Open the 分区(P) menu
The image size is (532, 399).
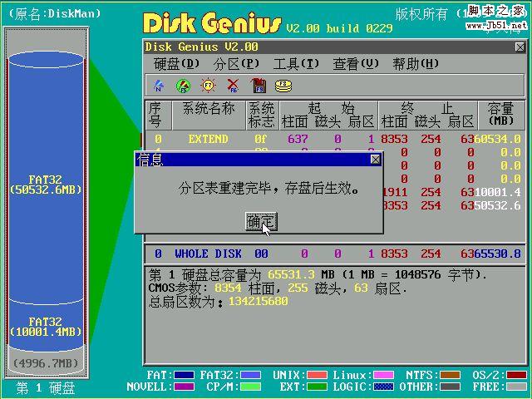[237, 64]
